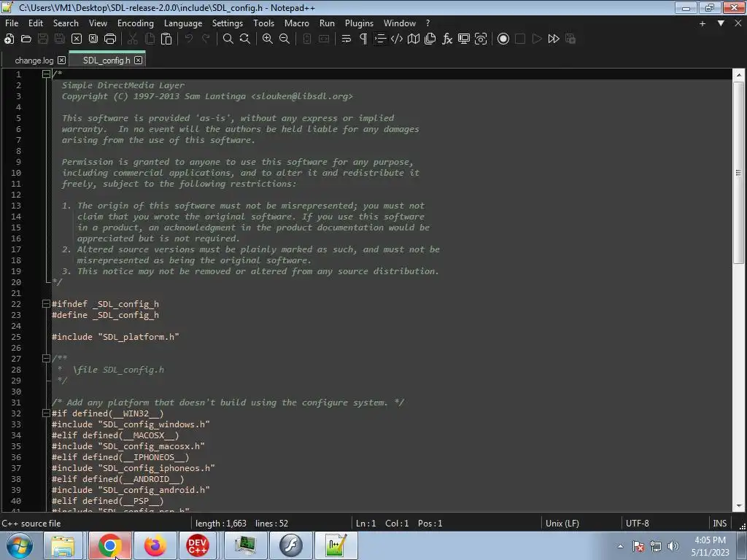Open the Document List panel icon
747x560 pixels.
(430, 39)
